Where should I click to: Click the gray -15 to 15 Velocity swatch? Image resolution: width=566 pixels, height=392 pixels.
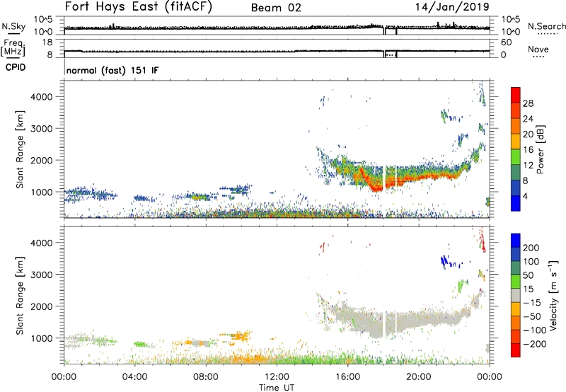[x=516, y=295]
